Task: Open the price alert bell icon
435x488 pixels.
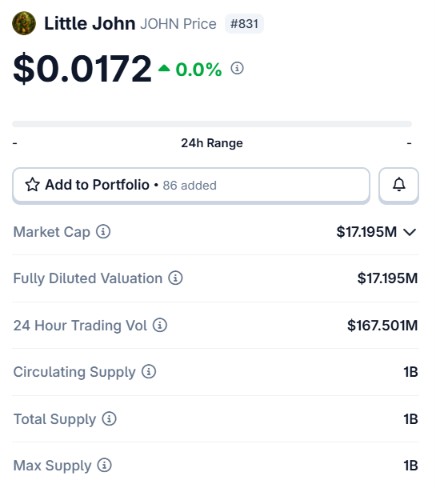Action: coord(399,185)
